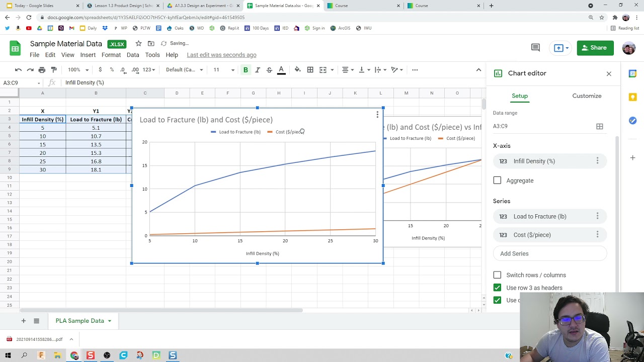Screen dimensions: 644x362
Task: Collapse the toolbar with the up chevron
Action: pos(478,70)
